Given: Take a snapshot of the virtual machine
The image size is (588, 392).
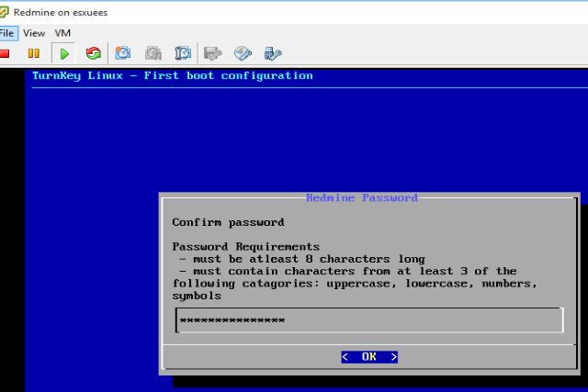Looking at the screenshot, I should coord(123,53).
